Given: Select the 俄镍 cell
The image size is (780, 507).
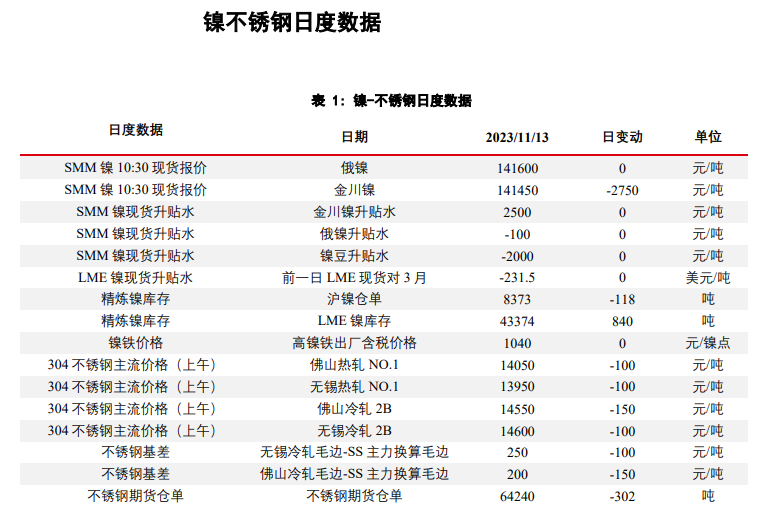Looking at the screenshot, I should click(354, 168).
